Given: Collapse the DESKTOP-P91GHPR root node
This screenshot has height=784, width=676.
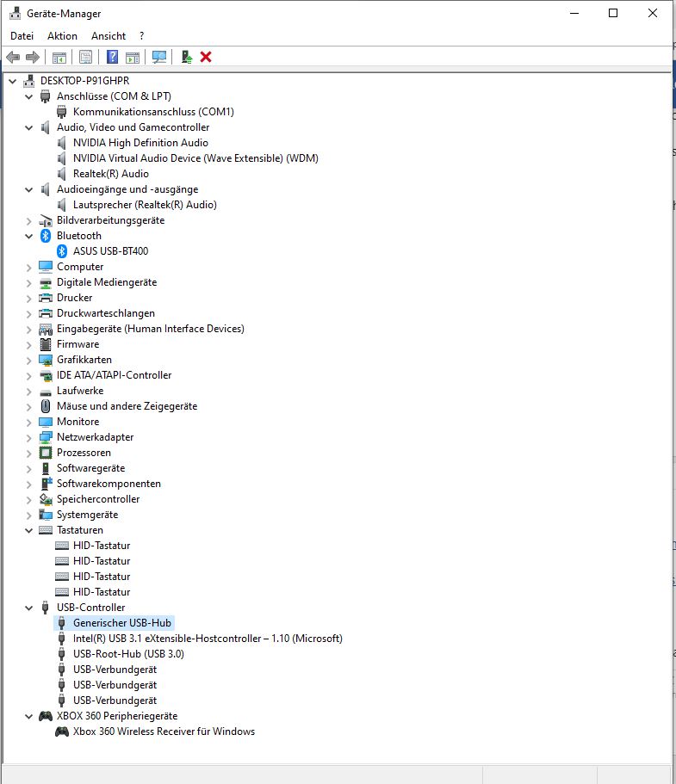Looking at the screenshot, I should pyautogui.click(x=13, y=81).
